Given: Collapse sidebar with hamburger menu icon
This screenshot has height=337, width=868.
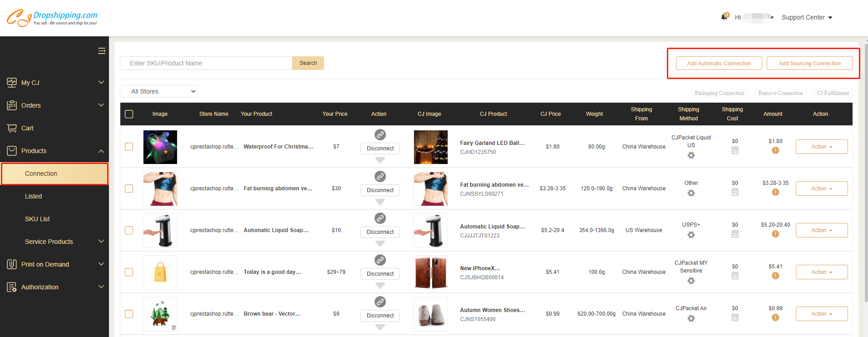Looking at the screenshot, I should coord(102,51).
